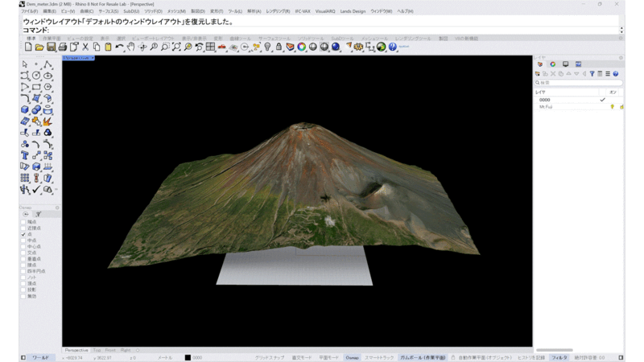Toggle the 交点 osnap checkbox
This screenshot has height=362, width=644.
[23, 253]
